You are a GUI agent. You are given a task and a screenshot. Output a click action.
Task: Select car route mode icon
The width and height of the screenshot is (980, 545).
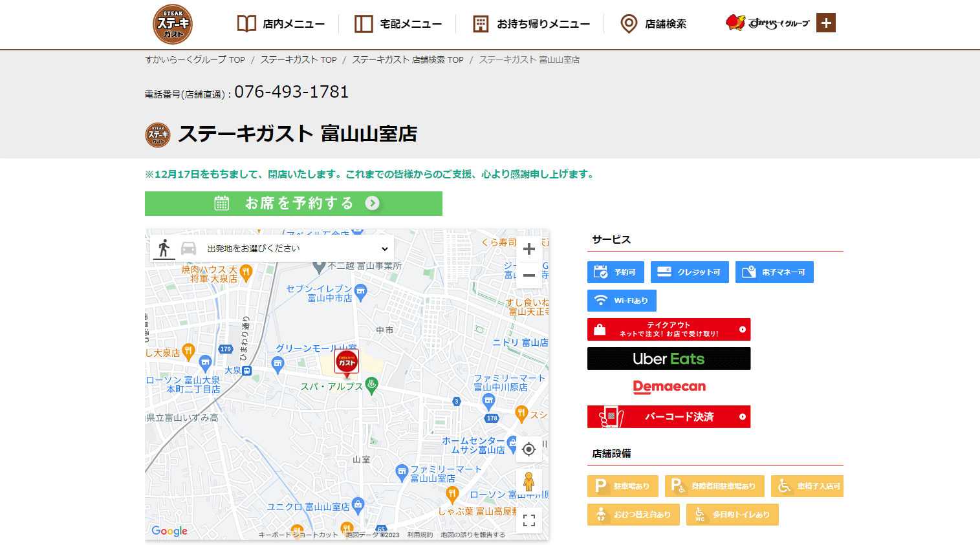coord(188,248)
